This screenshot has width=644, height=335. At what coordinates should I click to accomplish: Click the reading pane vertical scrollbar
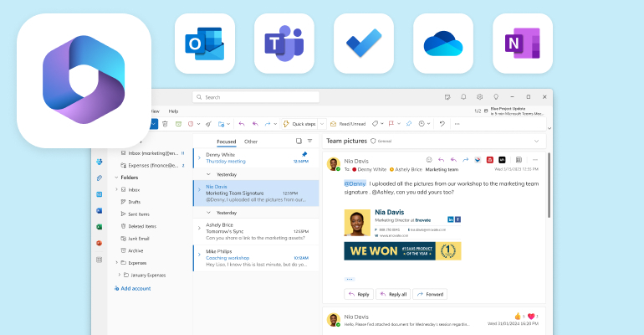pyautogui.click(x=549, y=186)
